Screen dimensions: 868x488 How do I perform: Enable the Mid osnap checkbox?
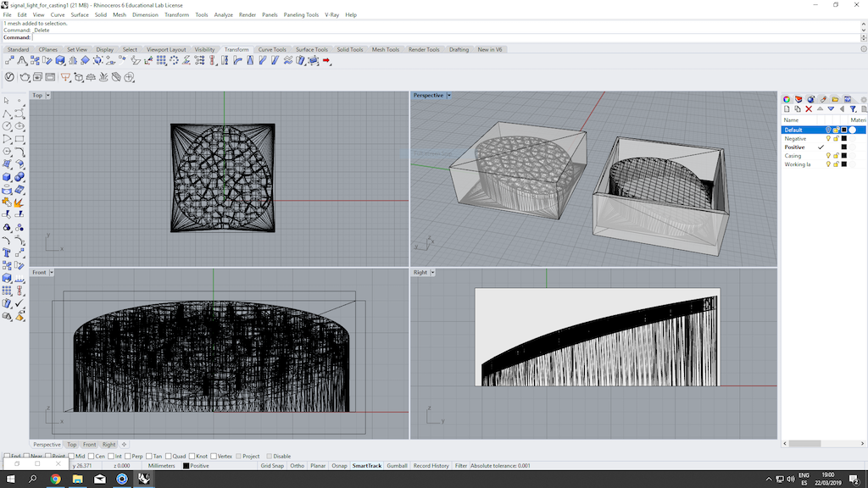[x=71, y=456]
